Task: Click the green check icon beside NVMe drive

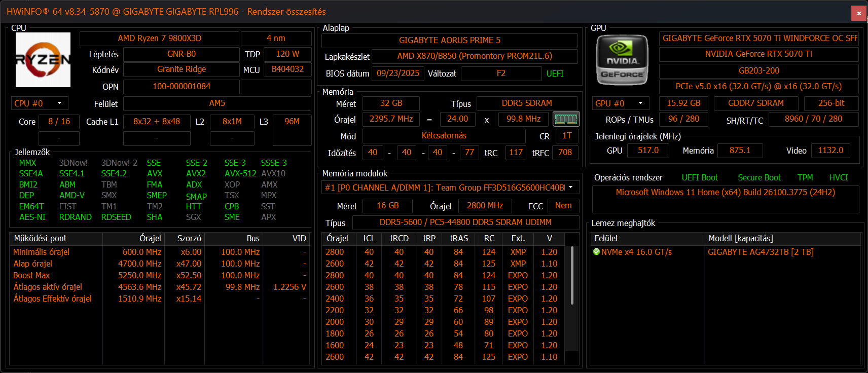Action: (596, 252)
